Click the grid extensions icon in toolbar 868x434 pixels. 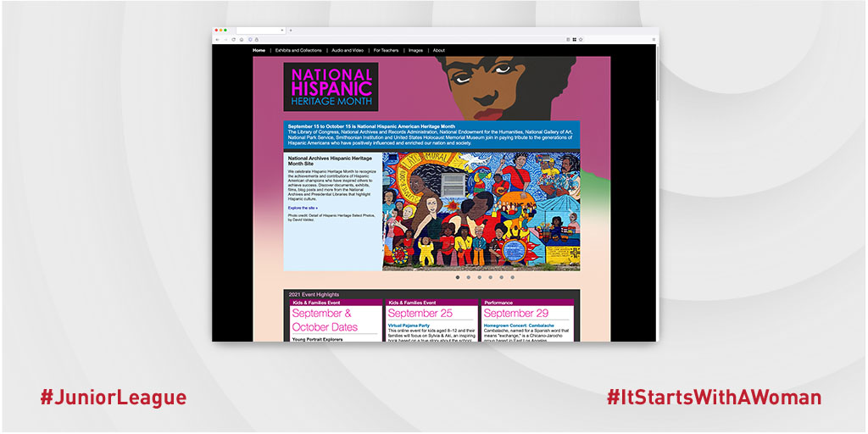[x=575, y=39]
